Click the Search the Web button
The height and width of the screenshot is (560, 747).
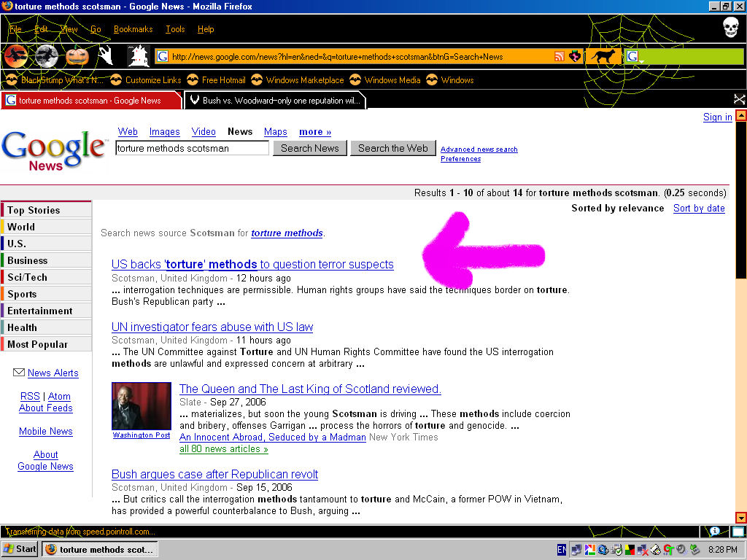(393, 148)
